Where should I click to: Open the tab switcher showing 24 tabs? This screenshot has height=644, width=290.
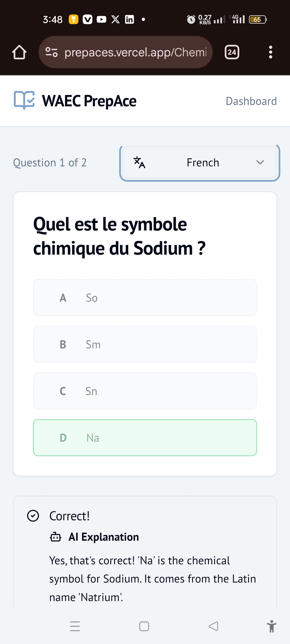tap(232, 52)
